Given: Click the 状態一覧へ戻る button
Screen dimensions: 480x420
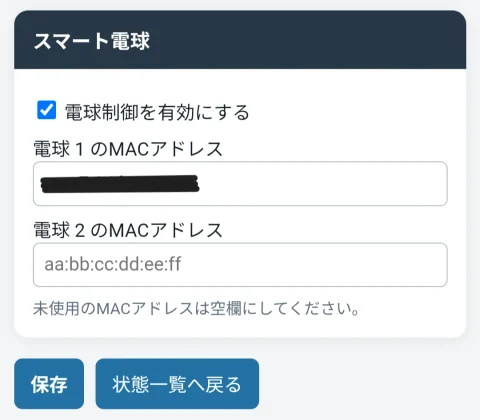Looking at the screenshot, I should [x=177, y=384].
